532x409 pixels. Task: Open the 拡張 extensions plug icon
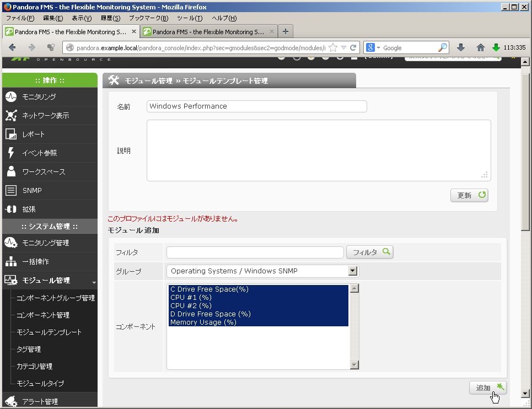(11, 209)
